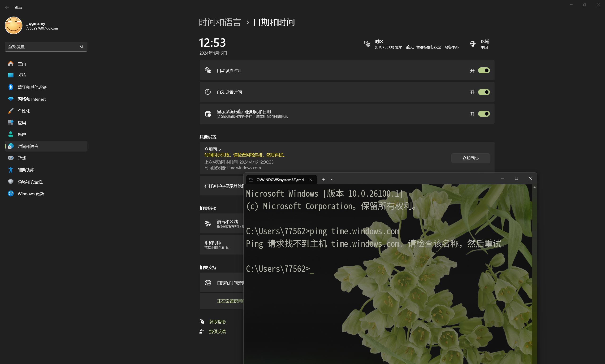The width and height of the screenshot is (605, 364).
Task: Click the Terminal prompt line C:\Users\77562>
Action: pyautogui.click(x=280, y=269)
